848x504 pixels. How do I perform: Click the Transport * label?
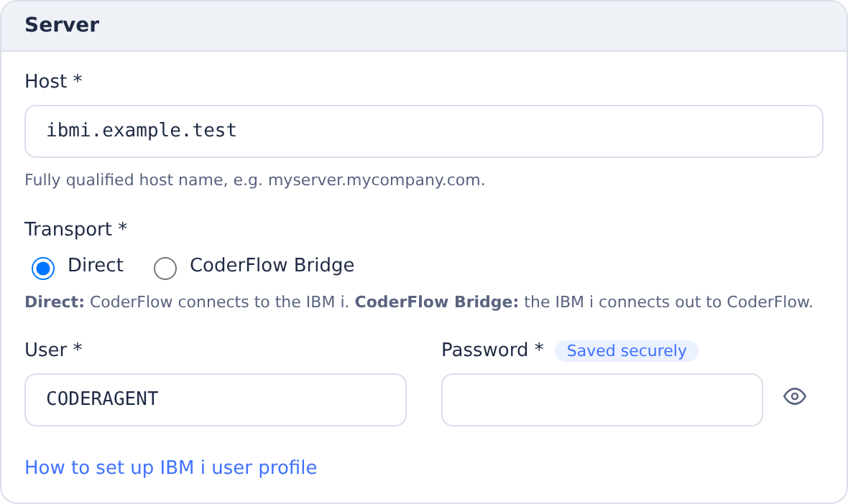coord(75,229)
